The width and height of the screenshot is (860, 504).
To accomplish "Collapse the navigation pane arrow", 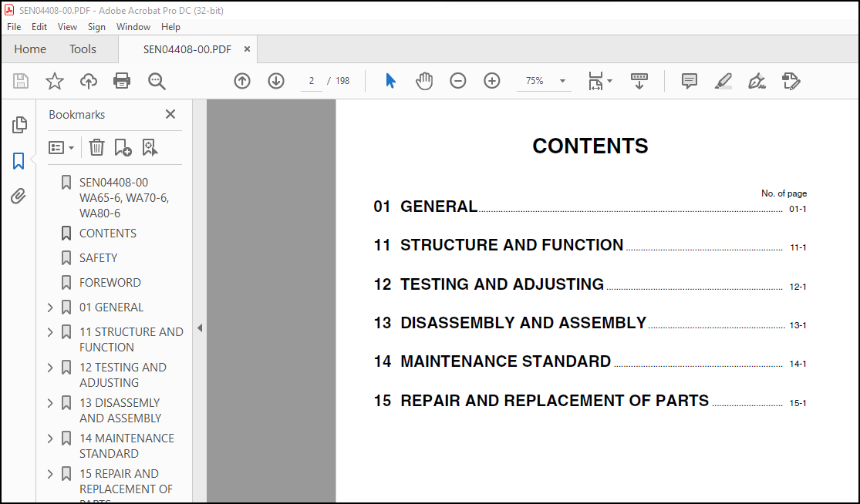I will coord(200,328).
